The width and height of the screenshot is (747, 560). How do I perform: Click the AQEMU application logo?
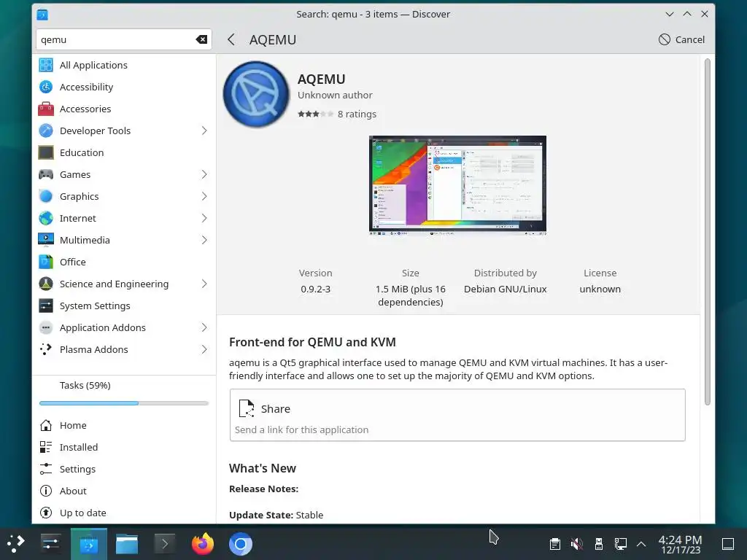[256, 94]
